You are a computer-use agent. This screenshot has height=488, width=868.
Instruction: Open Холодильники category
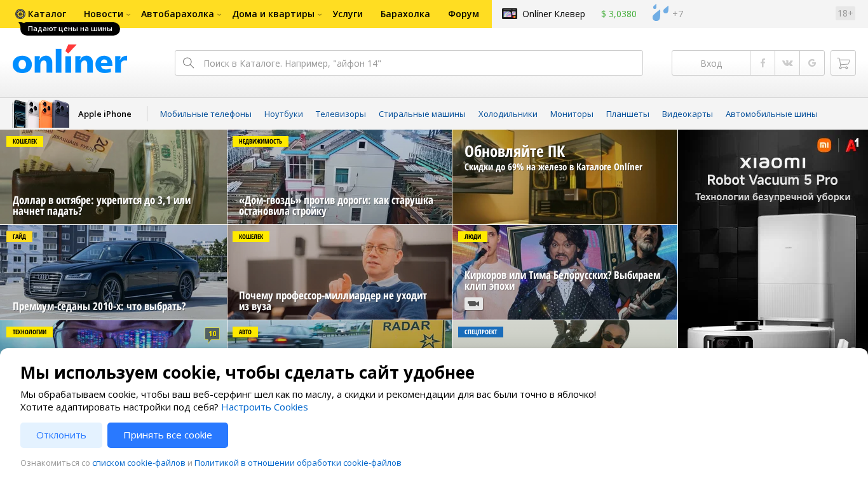pyautogui.click(x=508, y=114)
